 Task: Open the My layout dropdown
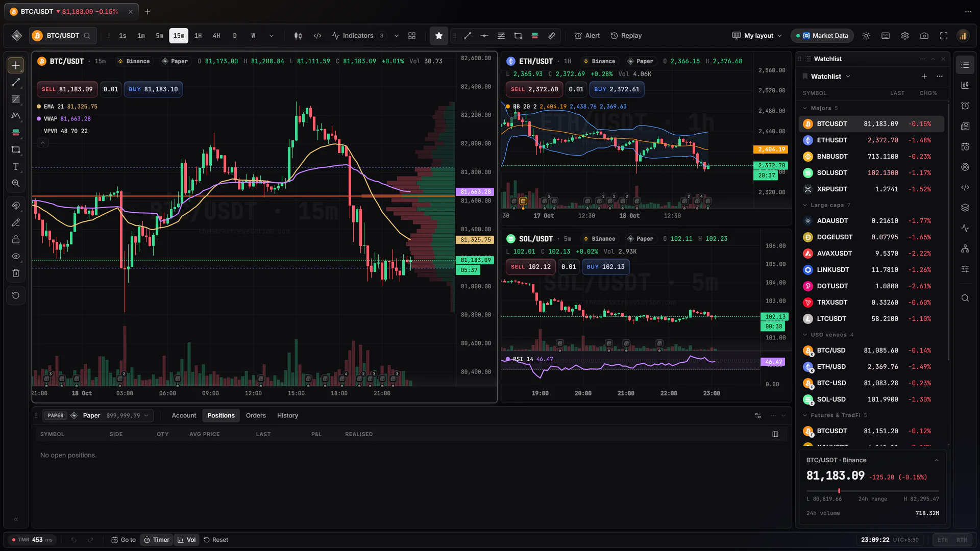757,36
